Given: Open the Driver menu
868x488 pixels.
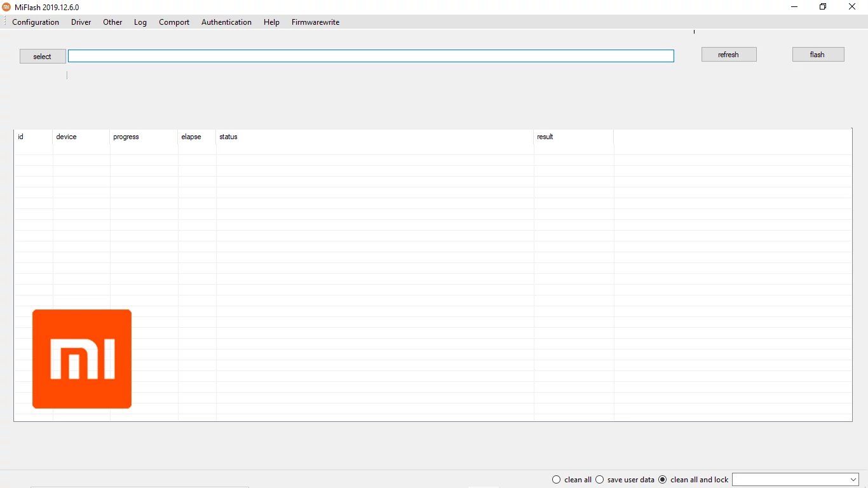Looking at the screenshot, I should (x=81, y=22).
